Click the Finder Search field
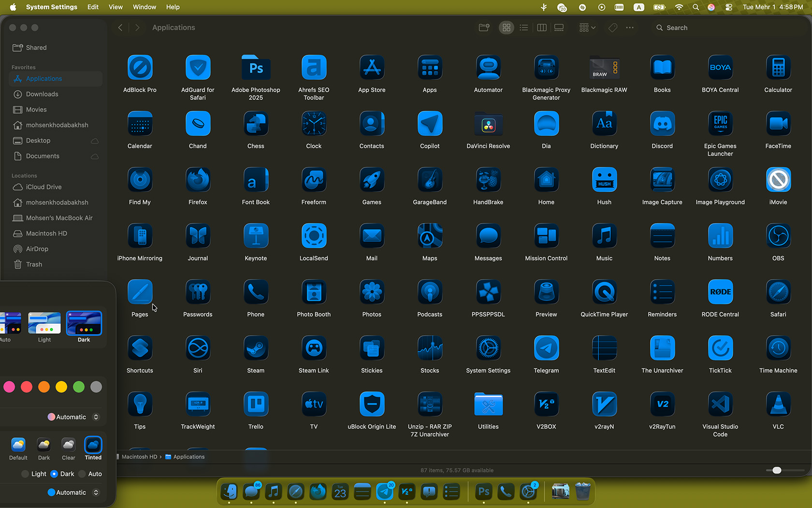The image size is (812, 508). point(728,28)
